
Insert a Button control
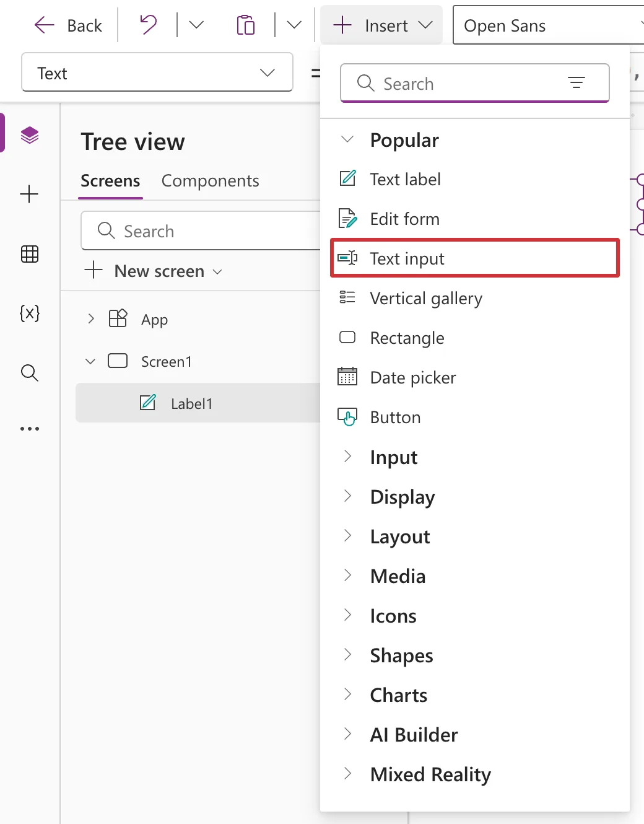pyautogui.click(x=476, y=418)
